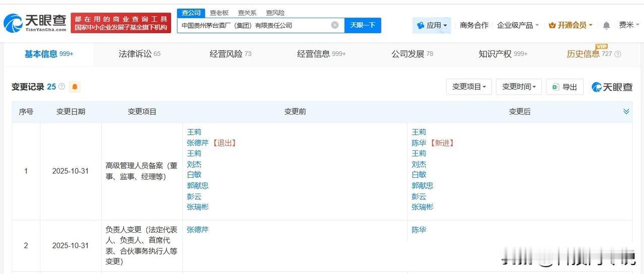Select 查公司 search tab

click(191, 13)
